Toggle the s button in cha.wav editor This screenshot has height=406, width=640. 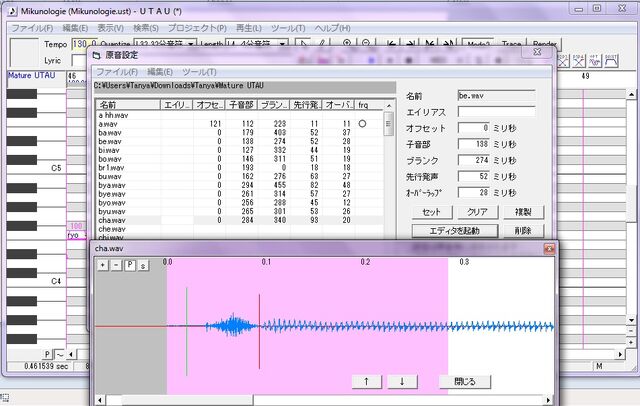pyautogui.click(x=143, y=265)
